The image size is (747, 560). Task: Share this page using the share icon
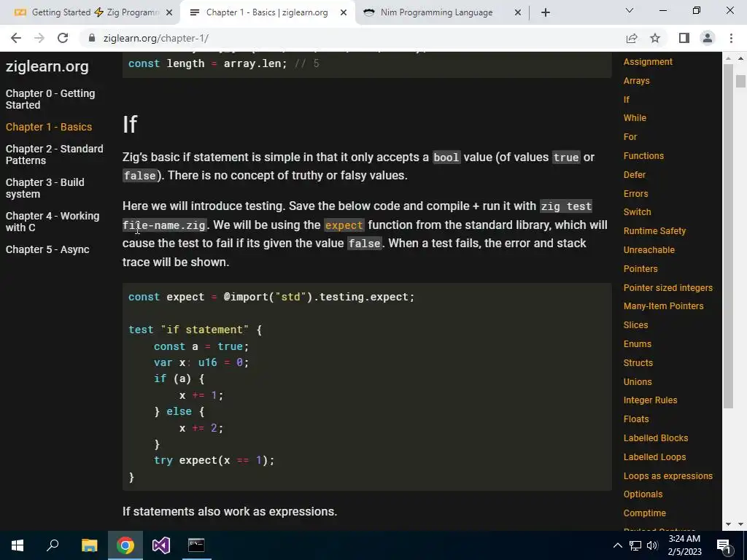[632, 38]
